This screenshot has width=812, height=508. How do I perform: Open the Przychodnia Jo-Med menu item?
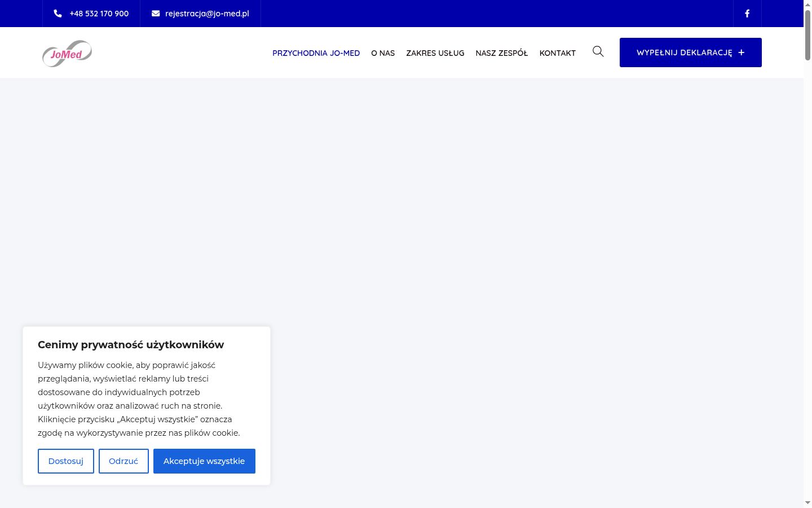[316, 53]
